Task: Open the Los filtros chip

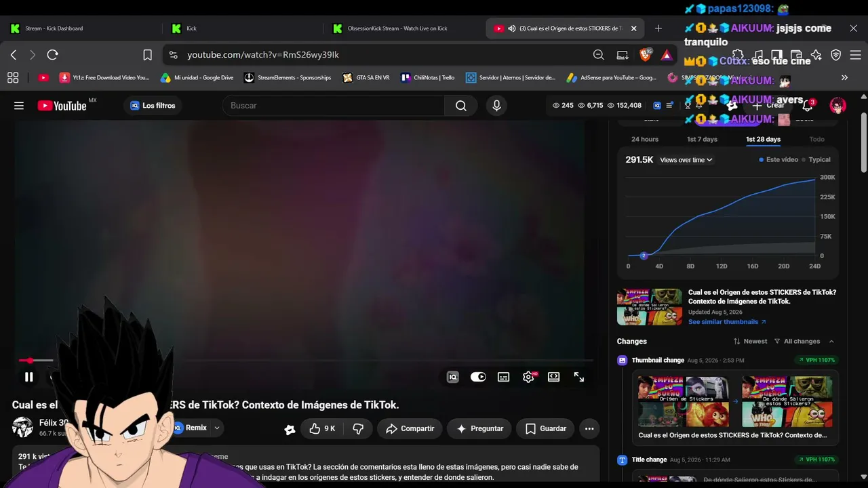Action: coord(153,106)
